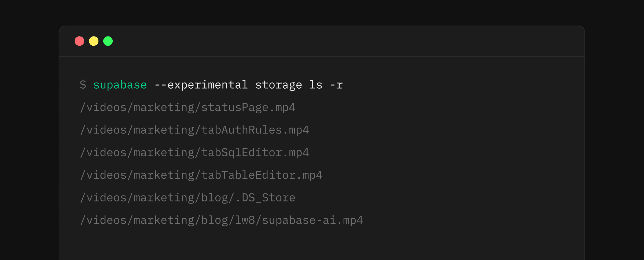The image size is (644, 260).
Task: Click /videos in the statusPage.mp4 path
Action: (x=103, y=108)
